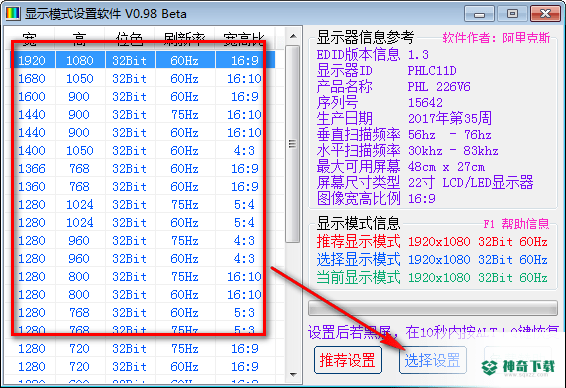Click the 宽高比 column header
The image size is (566, 388).
click(x=244, y=38)
